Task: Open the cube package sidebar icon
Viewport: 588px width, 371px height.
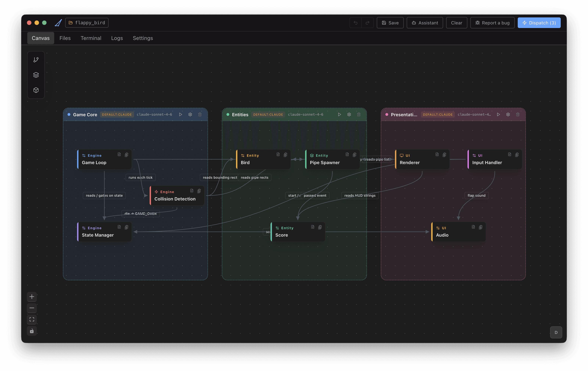Action: 36,90
